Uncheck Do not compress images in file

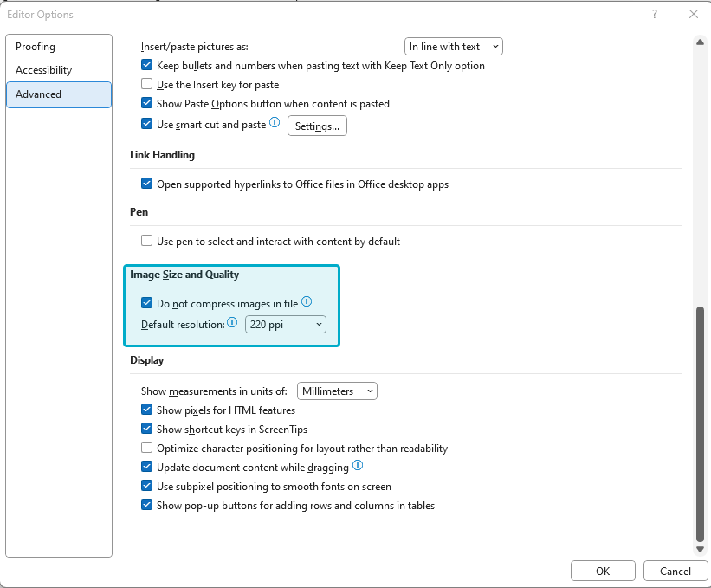click(x=146, y=303)
